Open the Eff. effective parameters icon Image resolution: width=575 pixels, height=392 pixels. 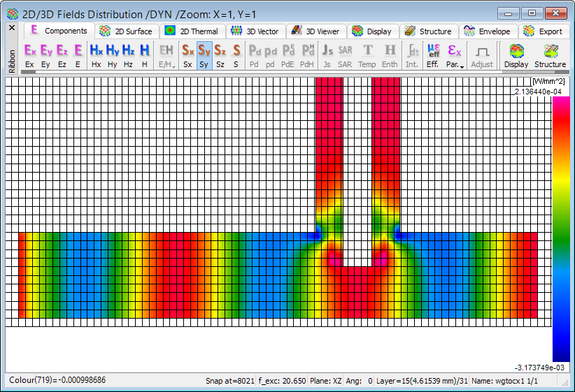tap(433, 55)
